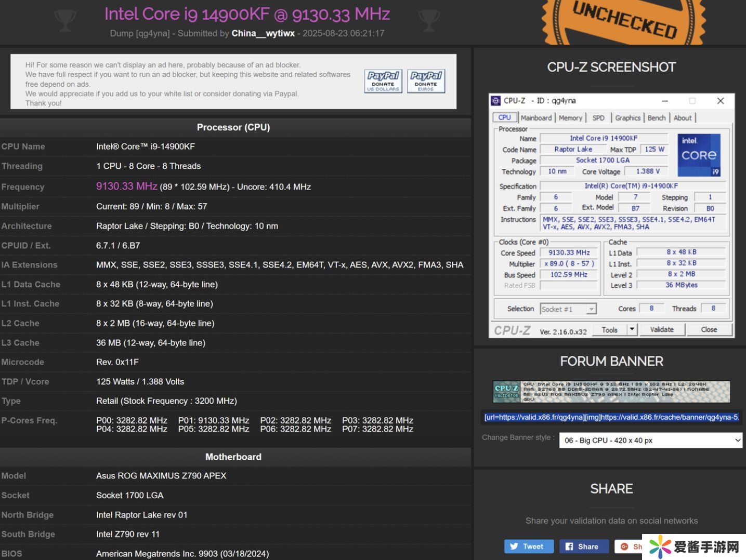Open the Change Banner style dropdown

point(650,441)
